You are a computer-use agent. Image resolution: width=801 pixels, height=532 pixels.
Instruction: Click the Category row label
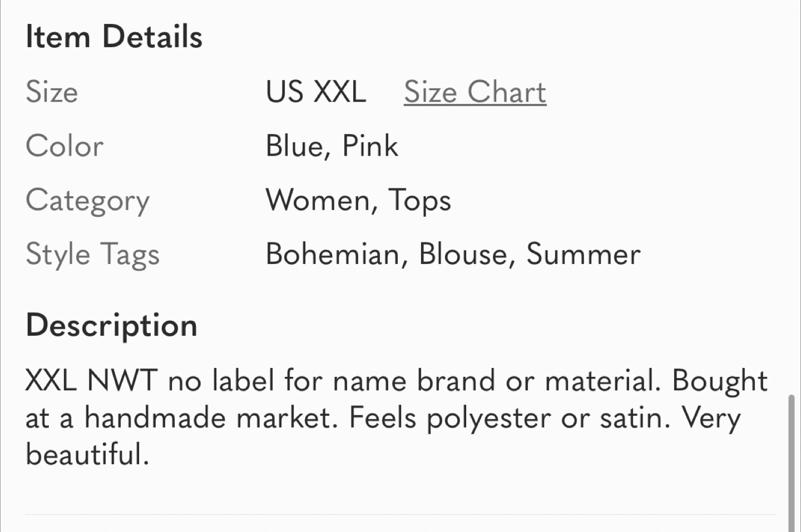[87, 200]
